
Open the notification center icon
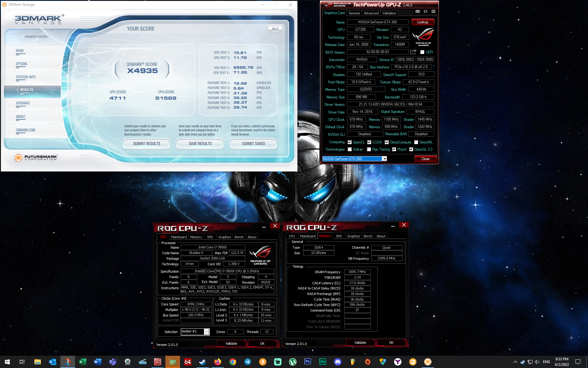pyautogui.click(x=578, y=362)
